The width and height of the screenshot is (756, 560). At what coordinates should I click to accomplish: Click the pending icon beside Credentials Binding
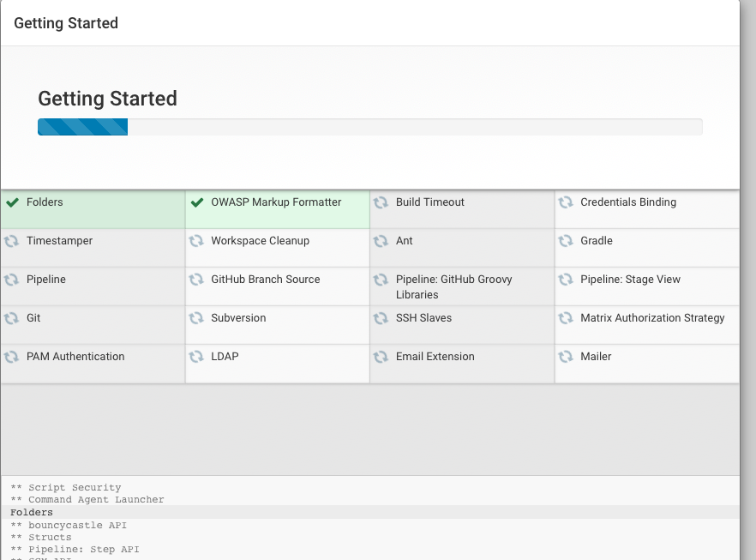click(x=566, y=202)
